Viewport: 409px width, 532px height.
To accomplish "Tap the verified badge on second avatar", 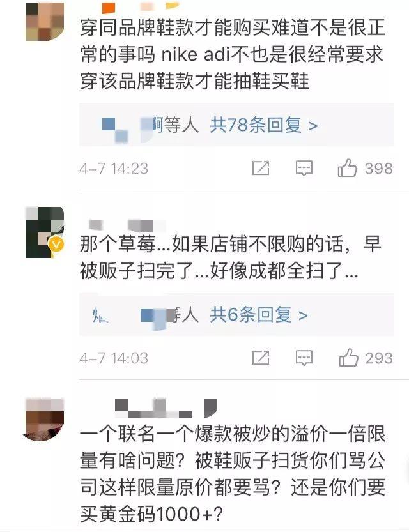I will [x=57, y=244].
